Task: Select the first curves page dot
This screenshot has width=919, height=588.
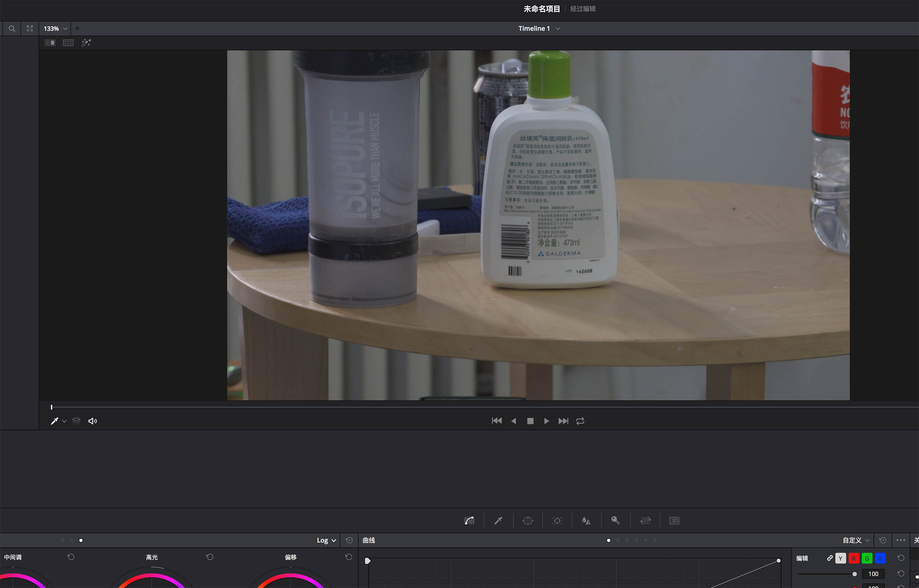Action: [x=609, y=540]
